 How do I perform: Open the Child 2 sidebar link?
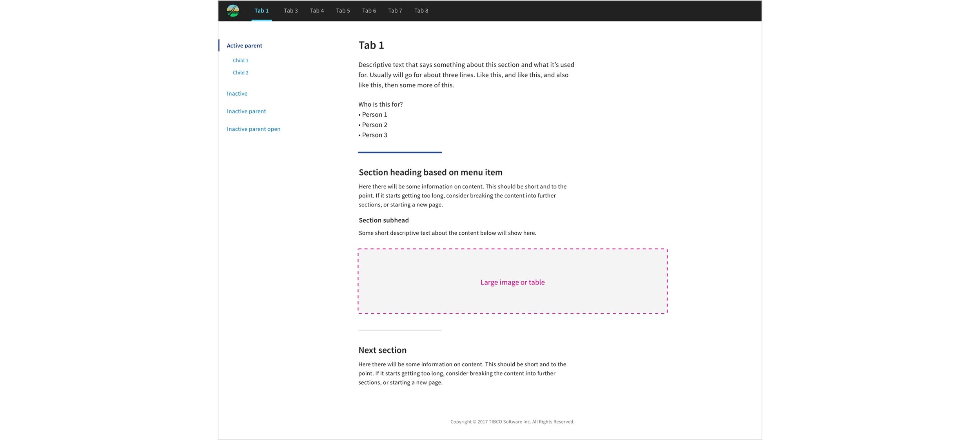point(241,72)
